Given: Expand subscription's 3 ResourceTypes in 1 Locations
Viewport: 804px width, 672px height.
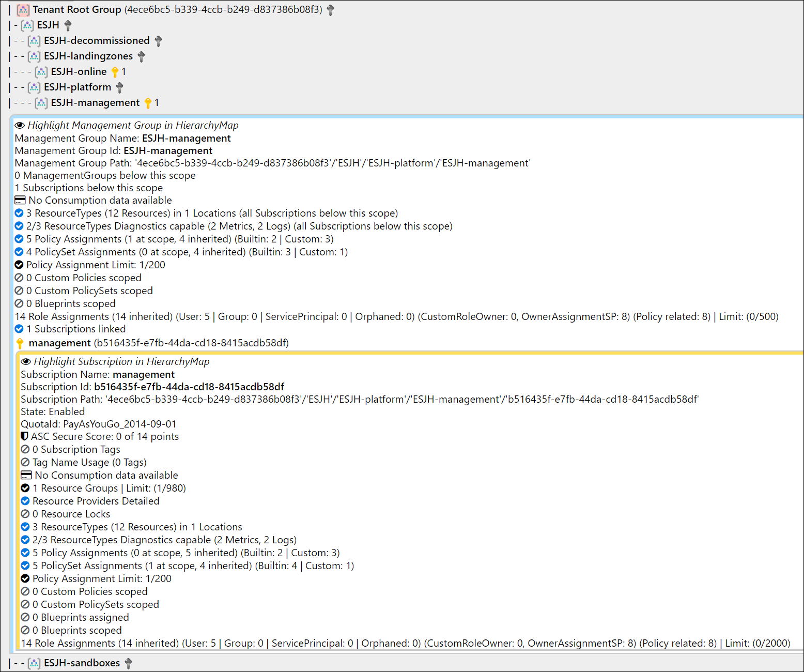Looking at the screenshot, I should [131, 527].
